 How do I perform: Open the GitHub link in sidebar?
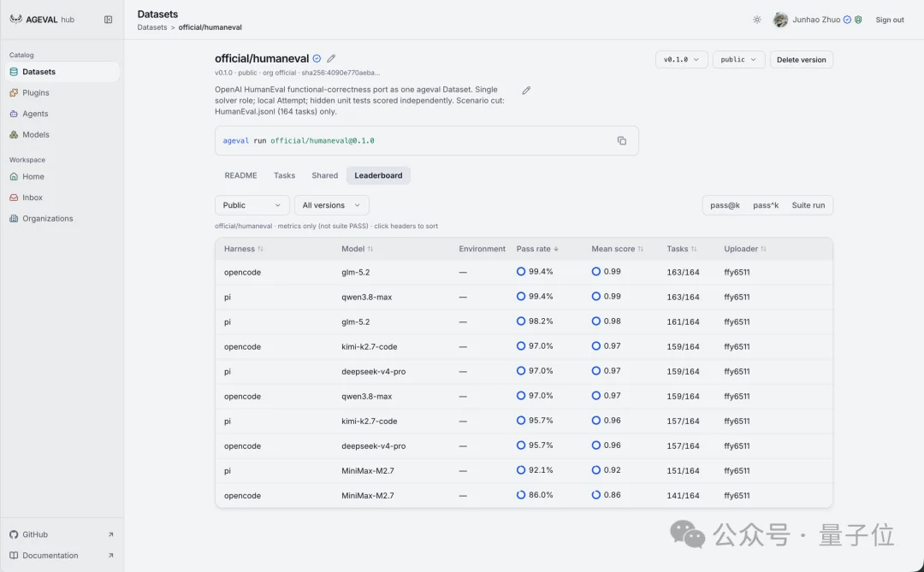(x=62, y=534)
